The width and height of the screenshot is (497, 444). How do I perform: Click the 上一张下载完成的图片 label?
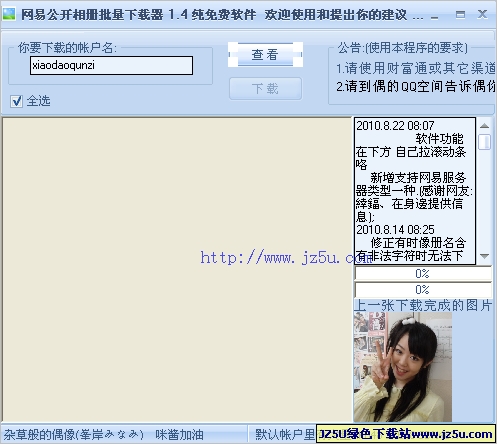[423, 305]
